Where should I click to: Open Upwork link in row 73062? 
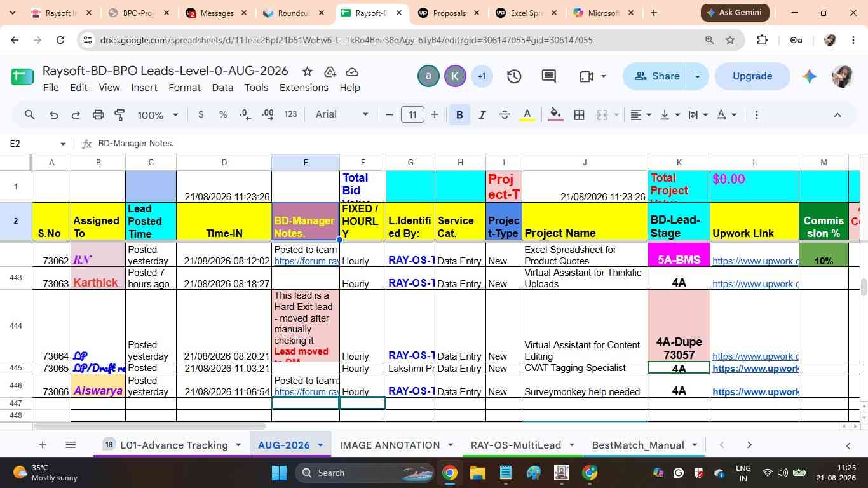pyautogui.click(x=754, y=261)
